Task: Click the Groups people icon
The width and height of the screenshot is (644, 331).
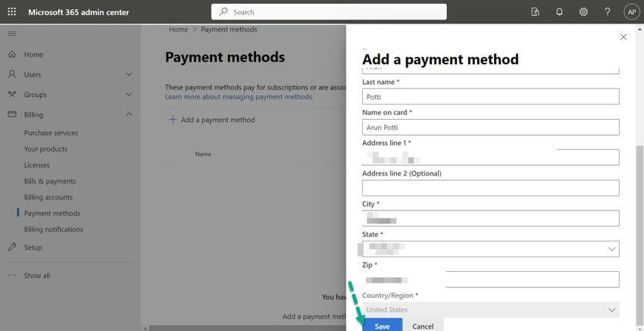Action: coord(12,95)
